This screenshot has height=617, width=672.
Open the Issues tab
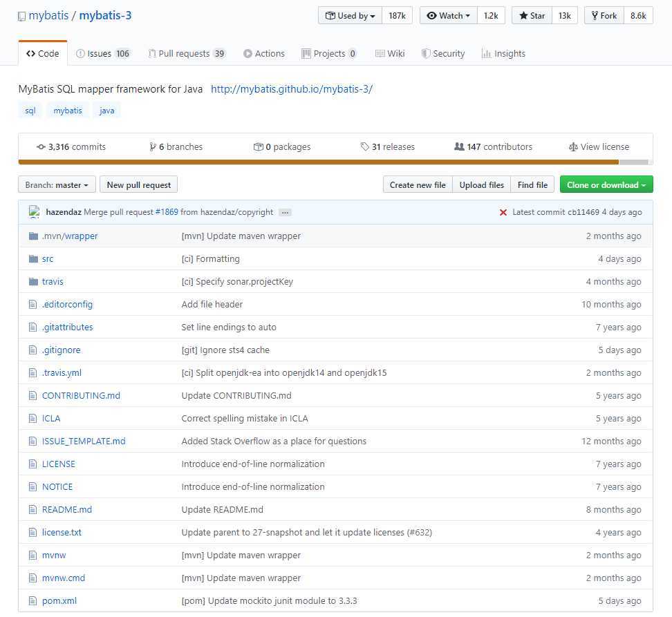pos(102,53)
